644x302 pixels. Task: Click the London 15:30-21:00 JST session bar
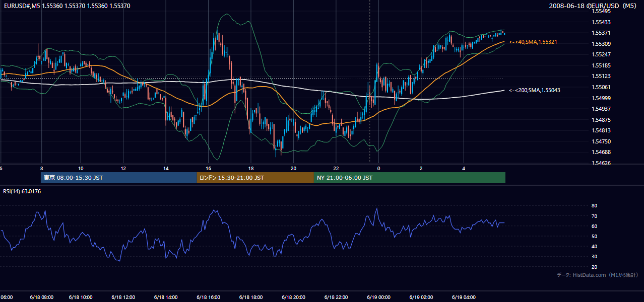255,178
